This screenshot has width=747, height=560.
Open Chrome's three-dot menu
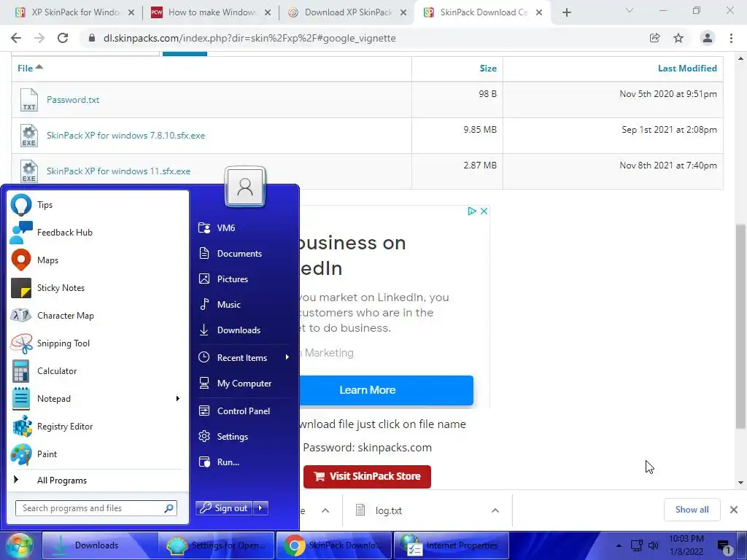[x=731, y=38]
